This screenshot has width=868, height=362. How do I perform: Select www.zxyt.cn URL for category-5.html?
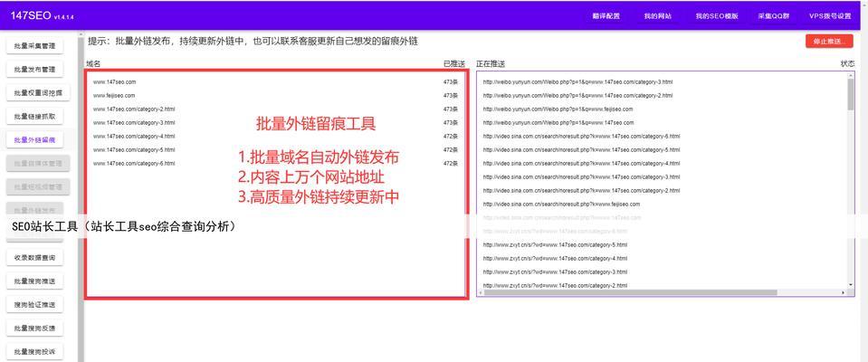click(x=555, y=244)
